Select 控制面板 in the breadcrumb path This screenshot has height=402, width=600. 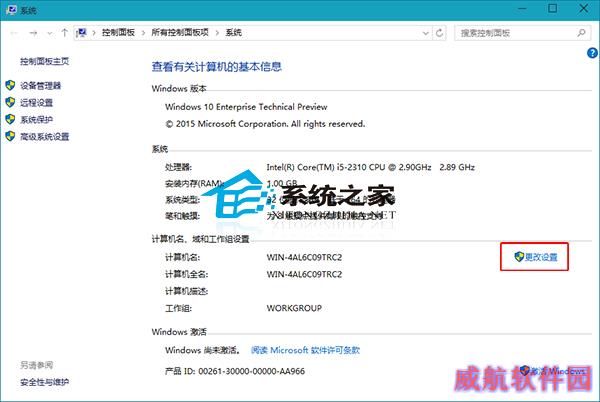click(118, 33)
